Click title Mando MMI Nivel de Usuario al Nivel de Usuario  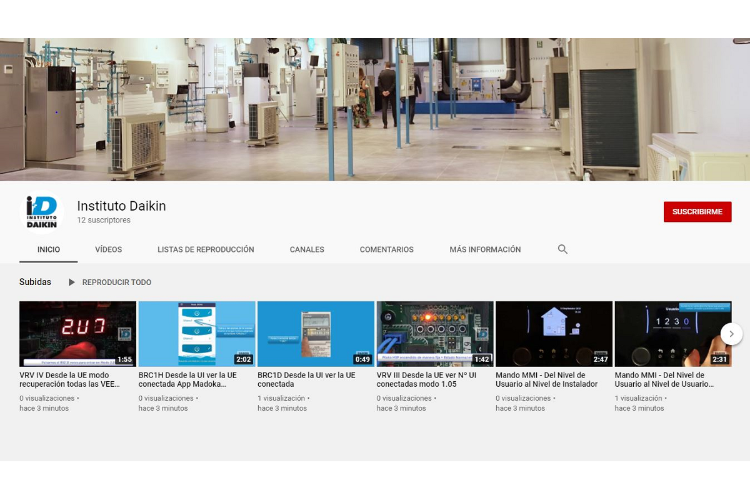664,379
